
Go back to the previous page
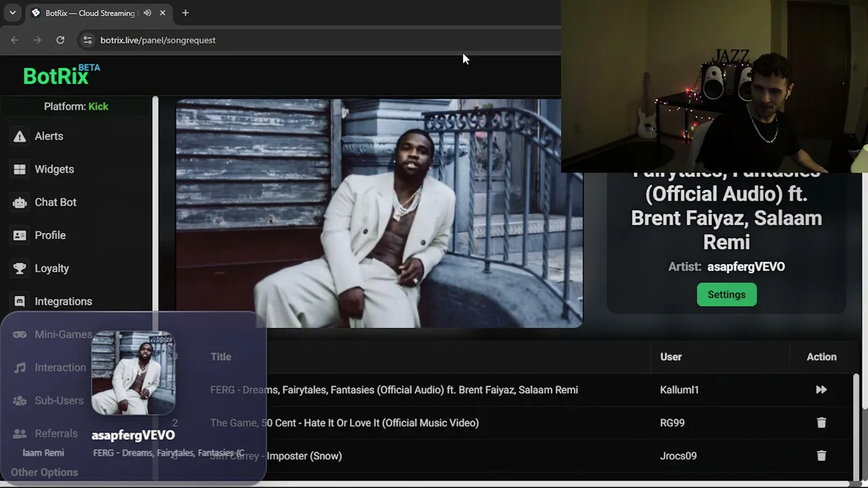pos(15,40)
